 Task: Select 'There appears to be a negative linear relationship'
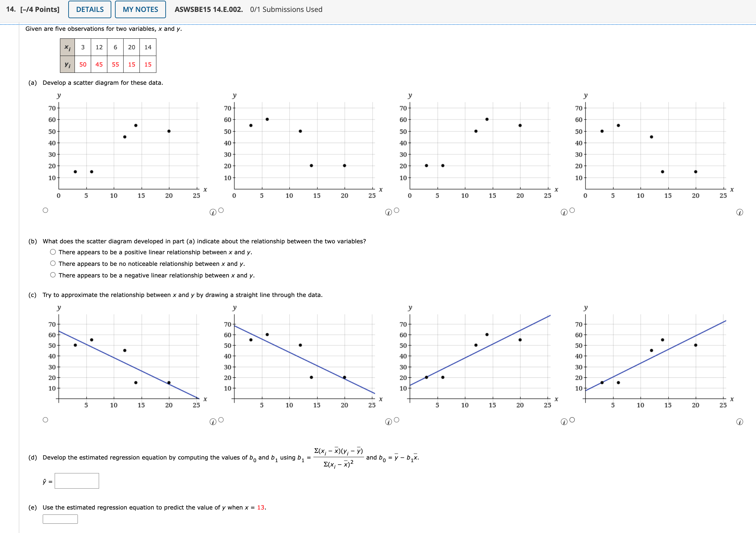53,275
